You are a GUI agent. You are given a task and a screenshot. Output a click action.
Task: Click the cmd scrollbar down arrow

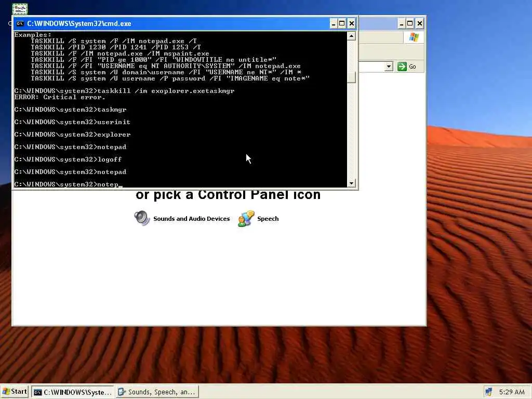click(351, 183)
